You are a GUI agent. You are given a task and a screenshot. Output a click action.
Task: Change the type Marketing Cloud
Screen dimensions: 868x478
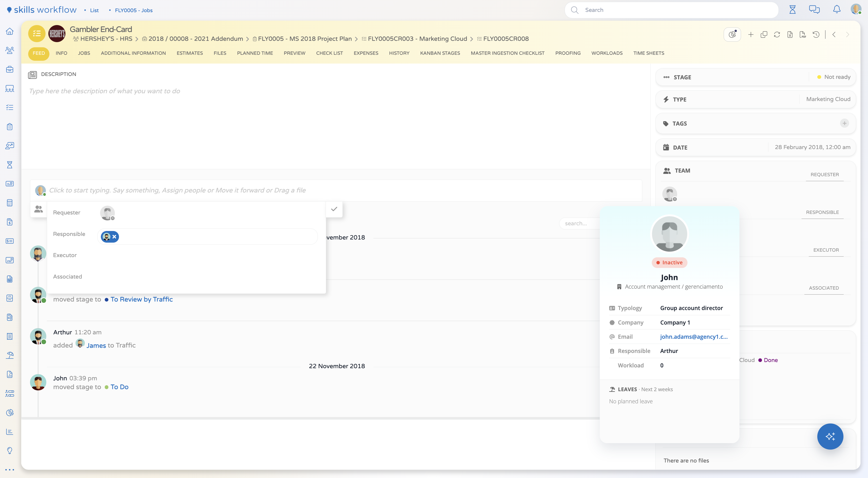(x=828, y=99)
